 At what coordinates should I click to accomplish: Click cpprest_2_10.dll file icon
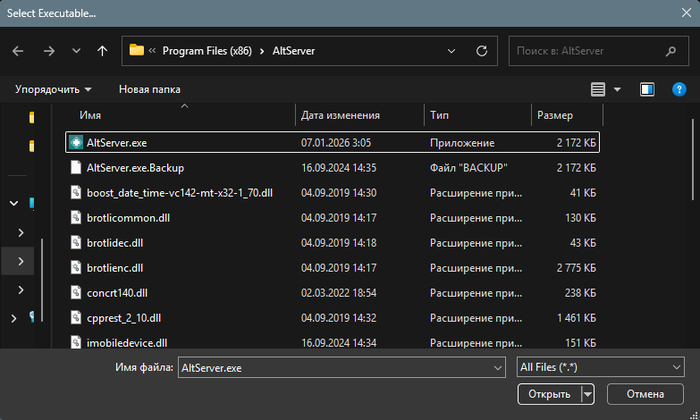[76, 317]
